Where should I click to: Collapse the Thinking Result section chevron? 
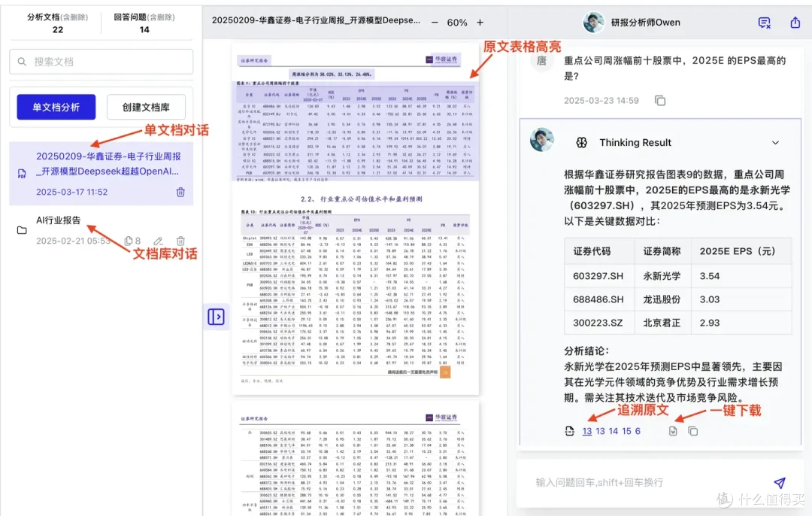pos(775,142)
